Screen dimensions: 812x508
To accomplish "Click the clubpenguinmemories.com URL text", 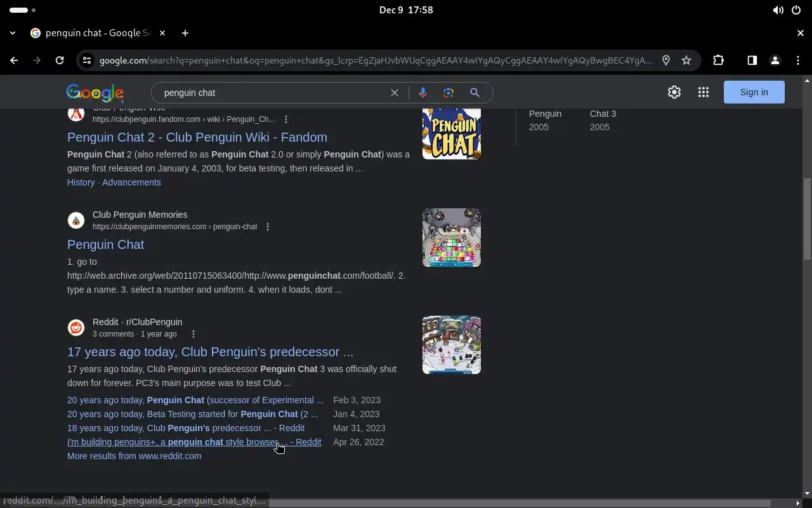I will coord(174,227).
